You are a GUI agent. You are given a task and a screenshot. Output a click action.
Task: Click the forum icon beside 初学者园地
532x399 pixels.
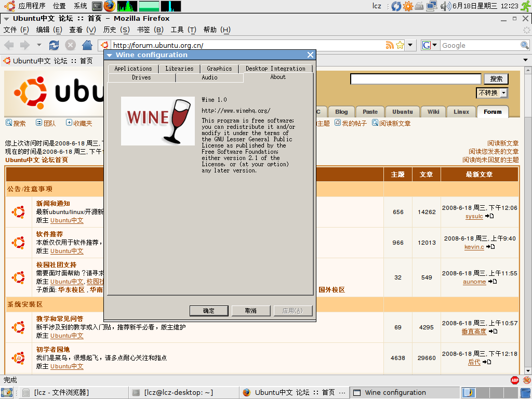tap(18, 358)
